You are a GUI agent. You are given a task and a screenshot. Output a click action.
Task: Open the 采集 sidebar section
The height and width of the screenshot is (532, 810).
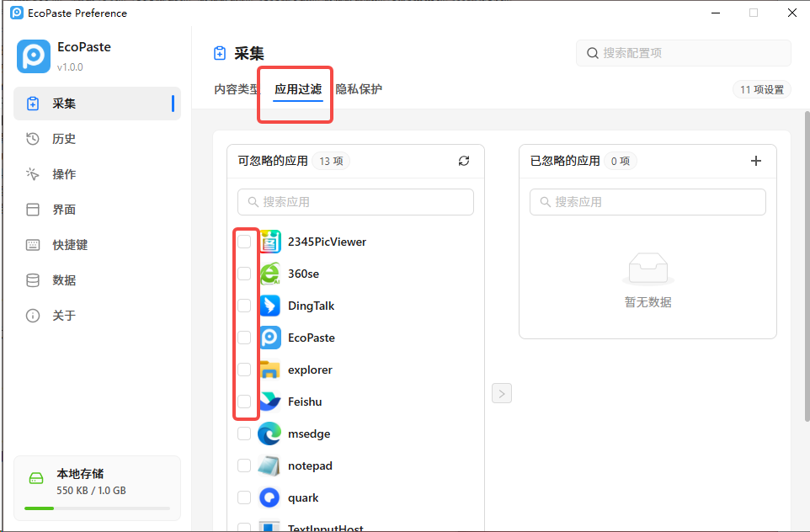(97, 104)
